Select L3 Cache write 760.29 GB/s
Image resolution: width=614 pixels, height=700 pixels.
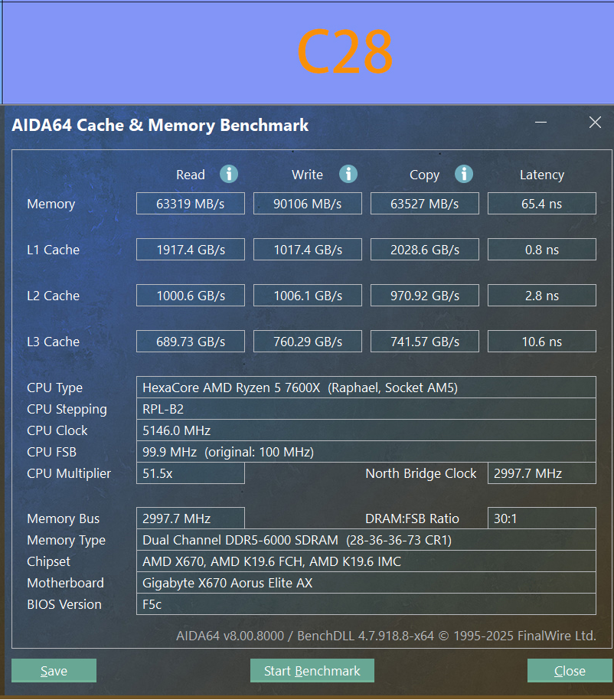308,342
